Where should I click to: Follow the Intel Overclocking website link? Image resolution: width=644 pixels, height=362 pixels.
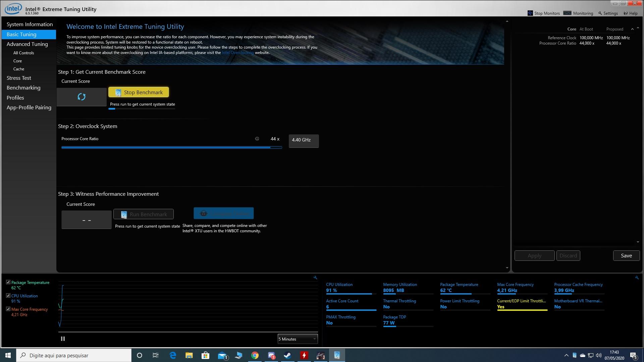(x=238, y=53)
